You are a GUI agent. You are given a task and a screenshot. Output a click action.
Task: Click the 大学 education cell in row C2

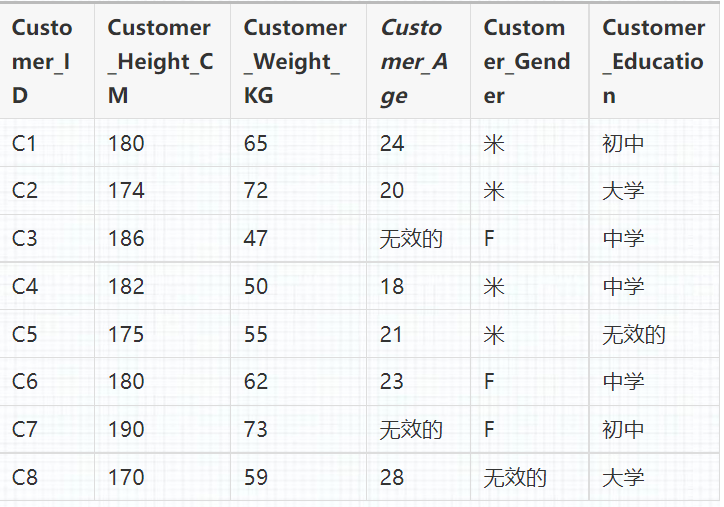[623, 191]
